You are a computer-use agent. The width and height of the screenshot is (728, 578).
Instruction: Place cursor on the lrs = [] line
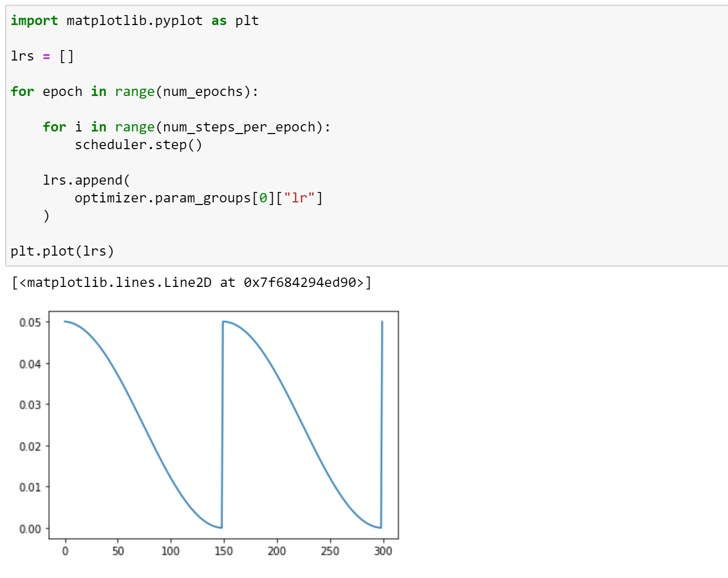[x=42, y=56]
